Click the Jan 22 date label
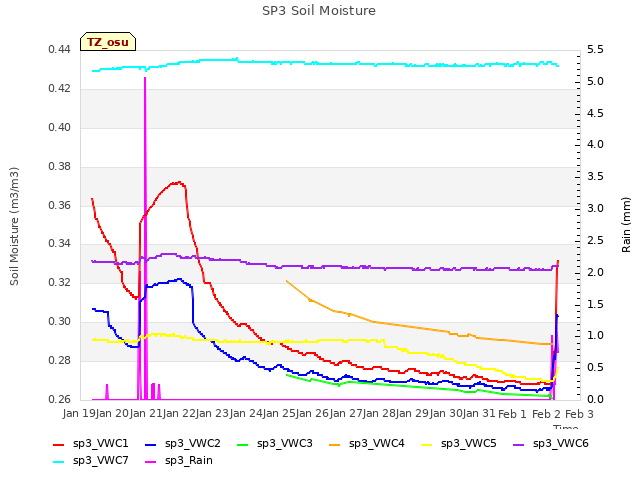 point(179,413)
